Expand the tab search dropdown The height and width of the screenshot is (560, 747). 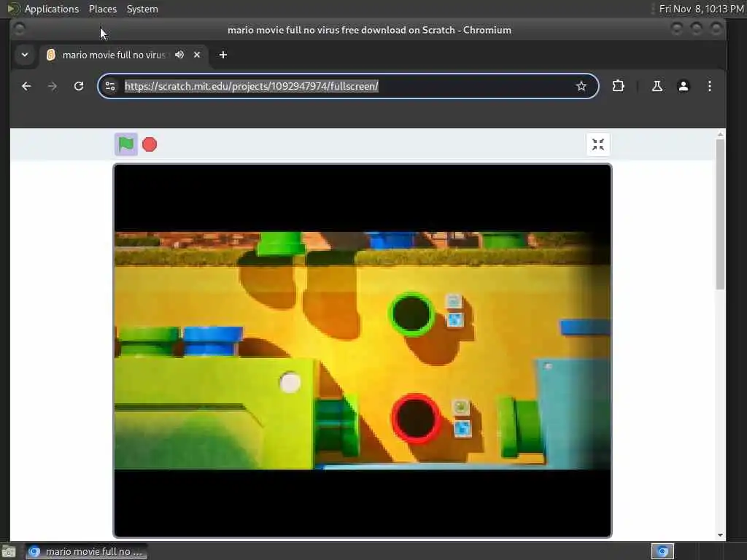coord(25,55)
